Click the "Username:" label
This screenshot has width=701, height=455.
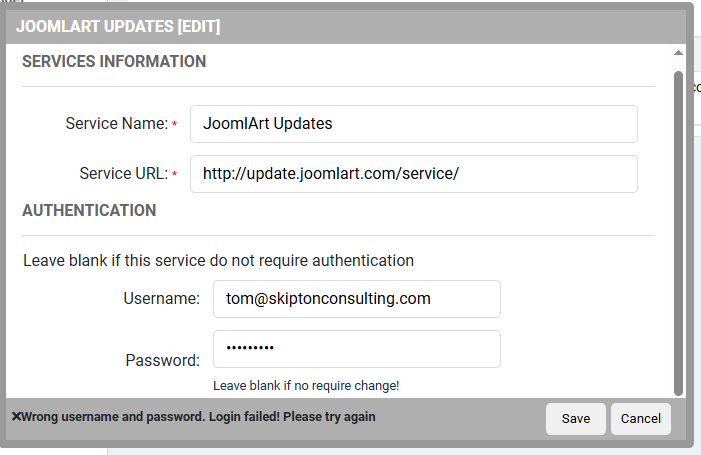[x=162, y=298]
